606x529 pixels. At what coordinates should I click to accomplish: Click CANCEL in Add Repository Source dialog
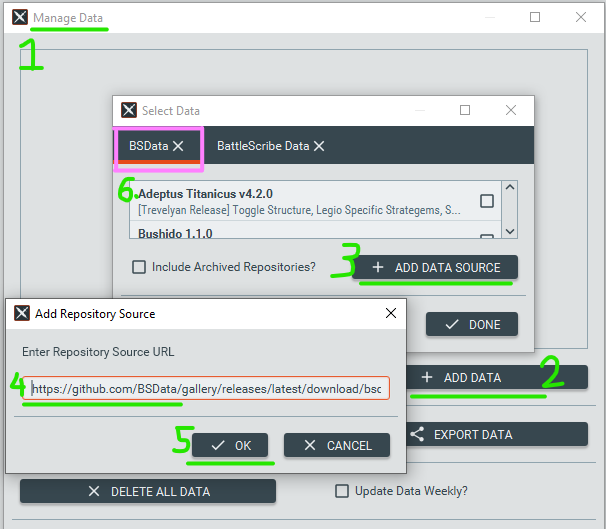[x=337, y=445]
